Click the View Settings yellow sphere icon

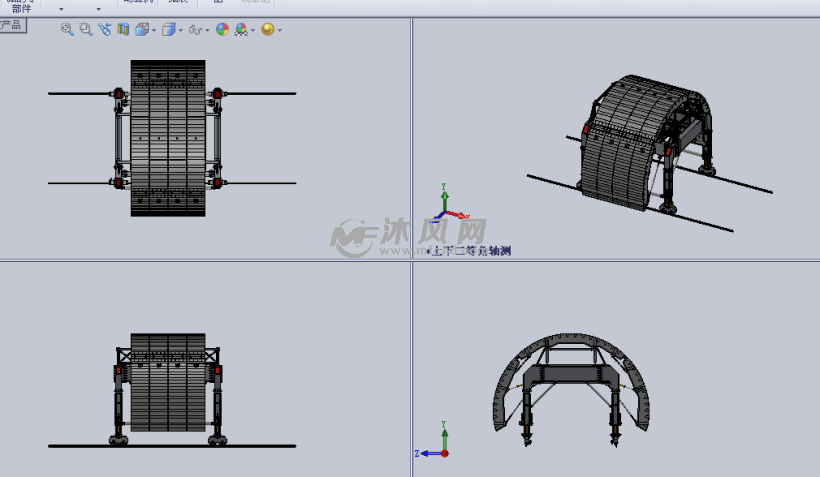(x=267, y=30)
